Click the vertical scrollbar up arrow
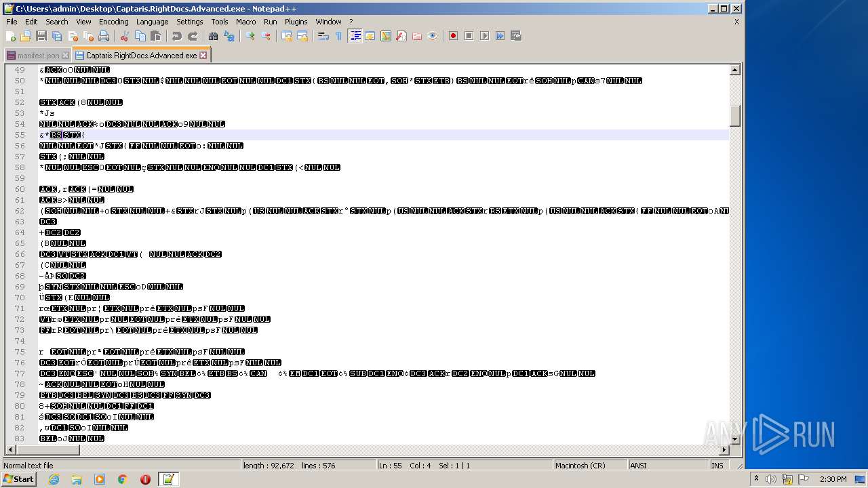The height and width of the screenshot is (488, 868). 735,70
